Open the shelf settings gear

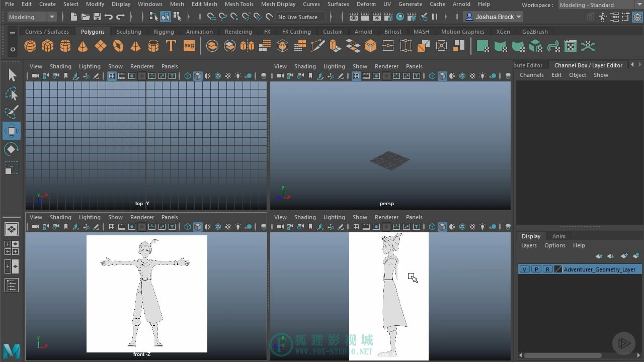click(x=13, y=49)
